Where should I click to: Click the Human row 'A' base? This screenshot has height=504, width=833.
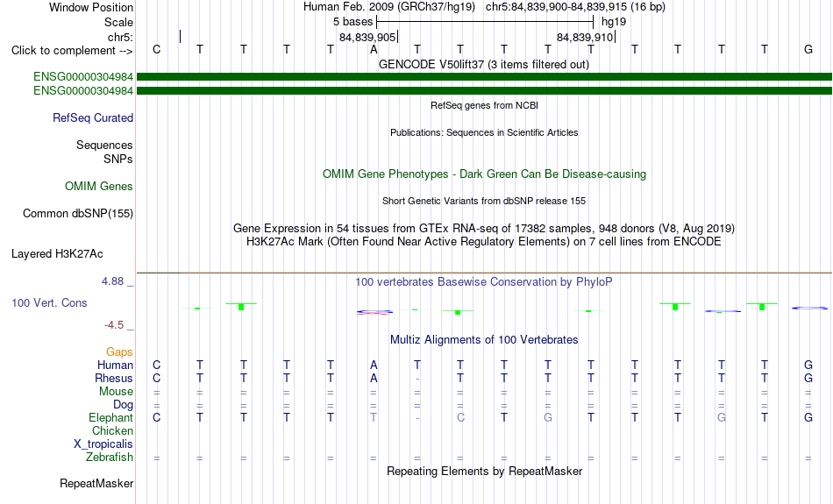pos(374,365)
